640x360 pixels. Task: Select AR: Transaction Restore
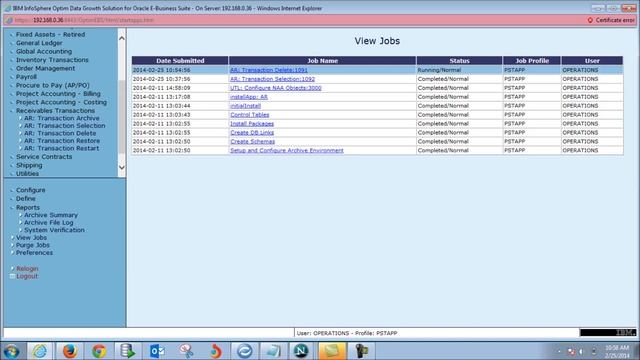click(62, 140)
